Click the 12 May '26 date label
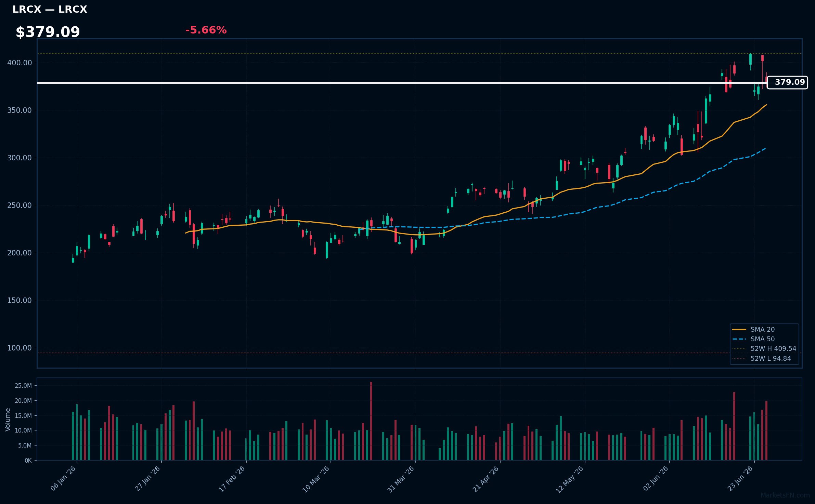 570,479
